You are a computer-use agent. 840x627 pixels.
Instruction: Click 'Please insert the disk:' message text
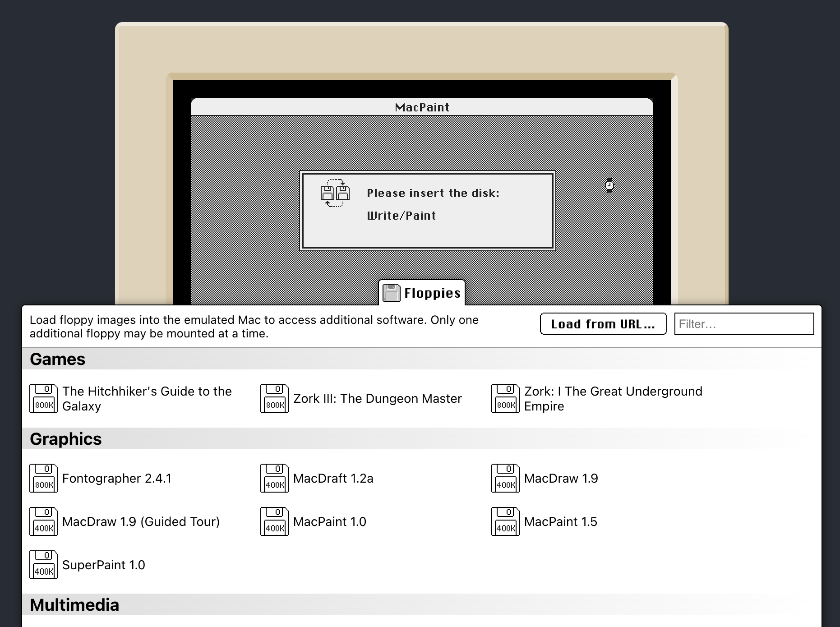click(433, 193)
